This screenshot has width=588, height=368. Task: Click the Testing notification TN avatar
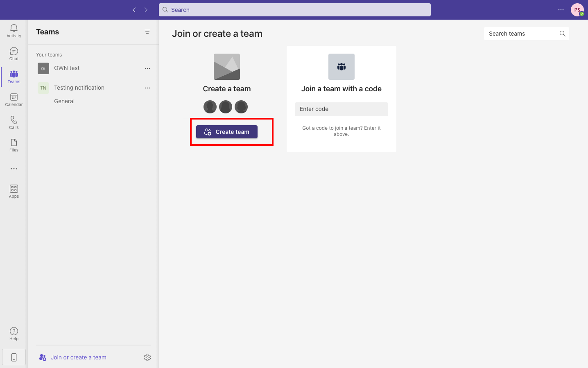click(43, 88)
